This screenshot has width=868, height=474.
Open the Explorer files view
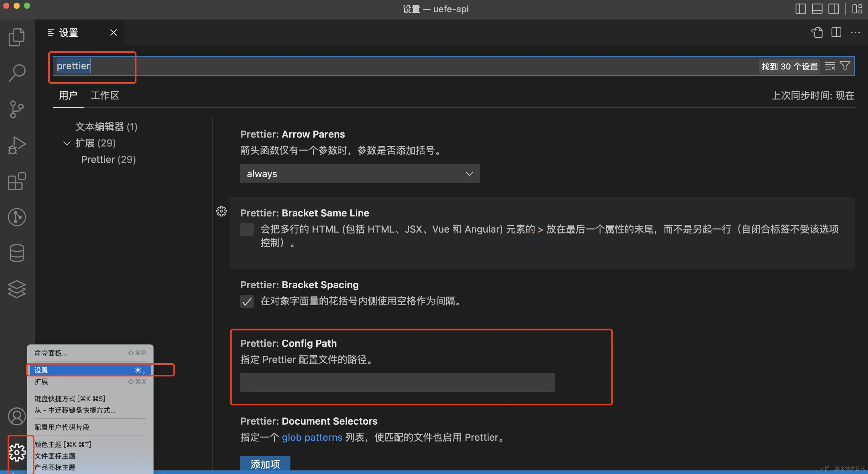(x=17, y=37)
